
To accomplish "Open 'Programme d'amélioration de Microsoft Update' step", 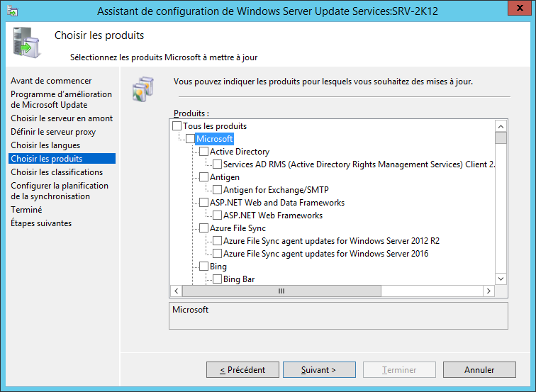I will (x=61, y=99).
